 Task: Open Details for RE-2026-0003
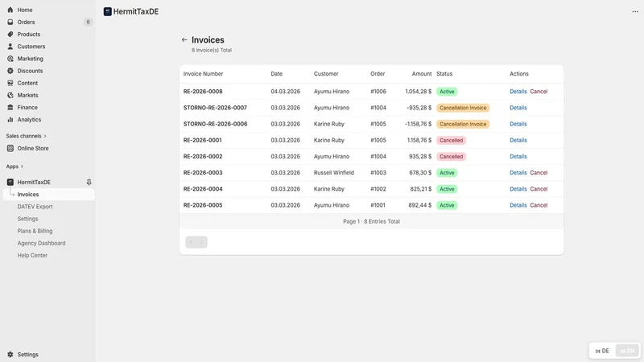pyautogui.click(x=518, y=173)
